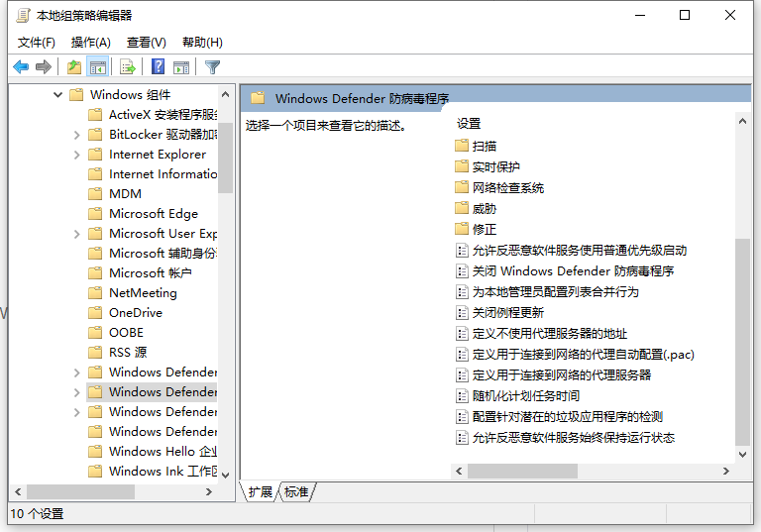The width and height of the screenshot is (761, 532).
Task: Click the filter funnel icon
Action: point(212,67)
